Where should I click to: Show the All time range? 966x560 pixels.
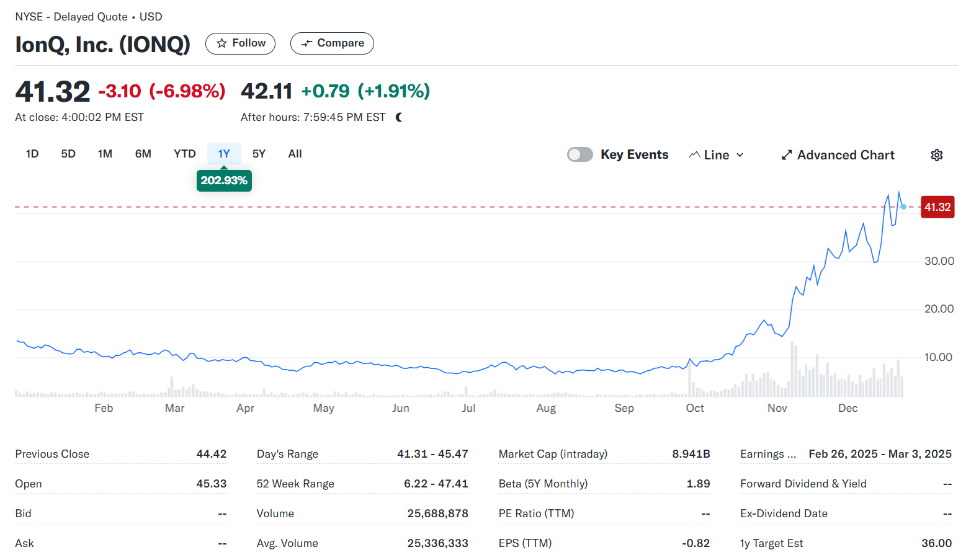coord(295,154)
